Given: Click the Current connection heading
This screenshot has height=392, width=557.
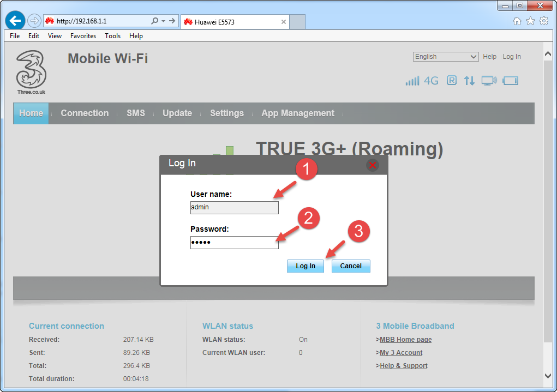Looking at the screenshot, I should tap(67, 326).
